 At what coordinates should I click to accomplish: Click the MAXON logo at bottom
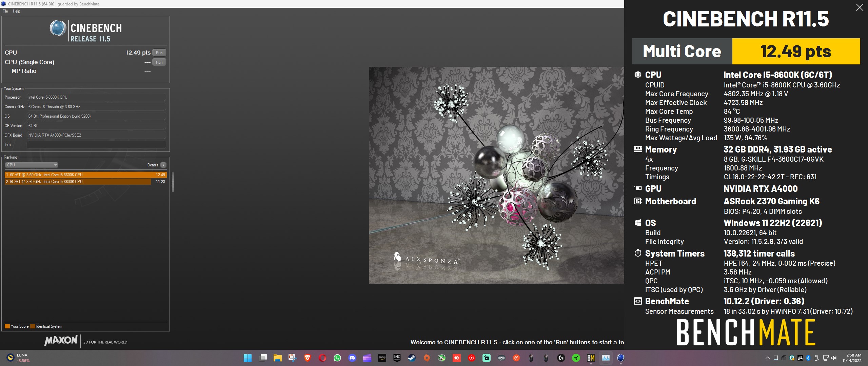61,340
